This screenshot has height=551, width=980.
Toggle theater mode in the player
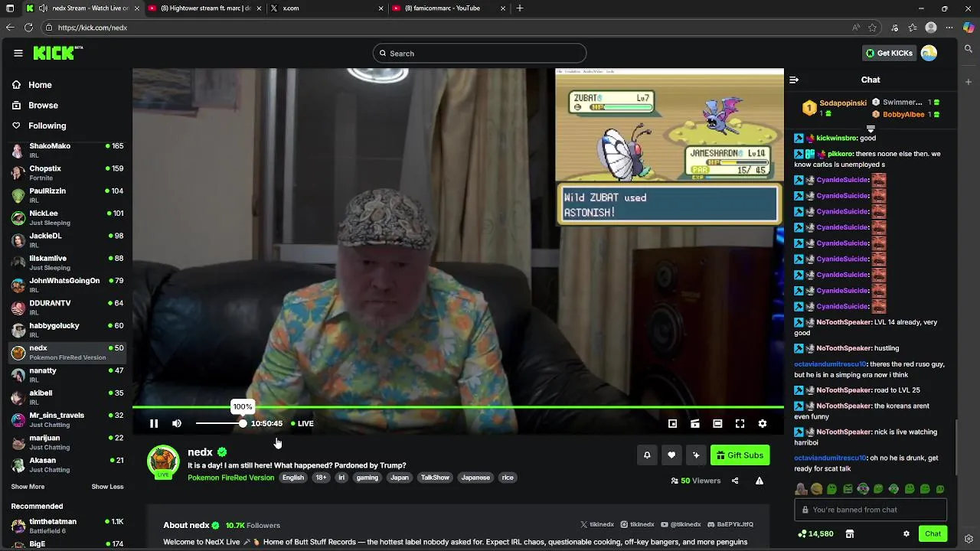click(717, 423)
